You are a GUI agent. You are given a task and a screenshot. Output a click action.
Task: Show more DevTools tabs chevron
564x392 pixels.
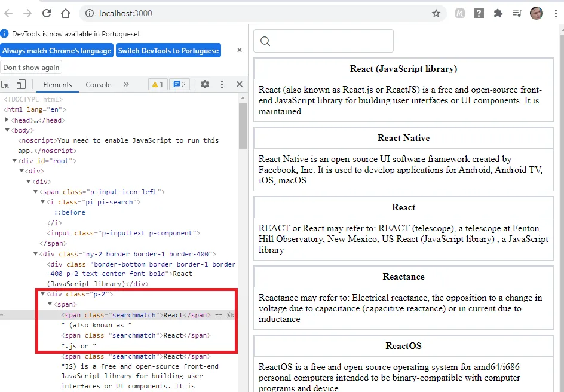coord(126,84)
